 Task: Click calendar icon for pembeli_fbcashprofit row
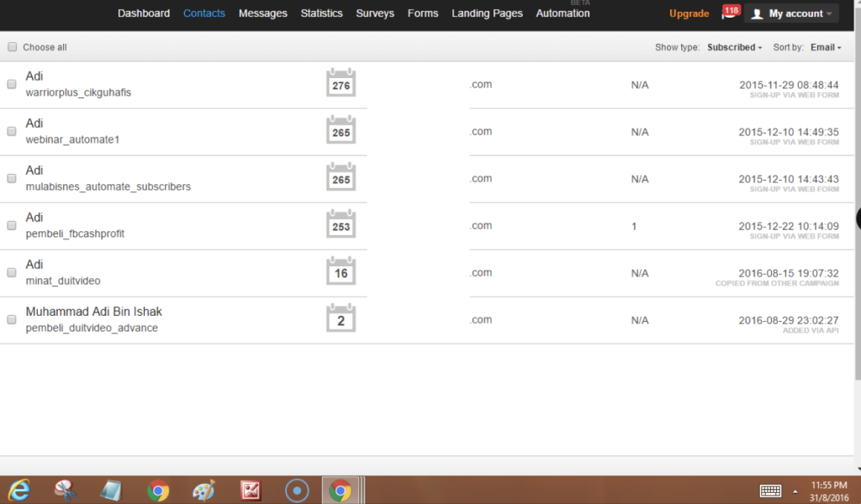(x=341, y=225)
